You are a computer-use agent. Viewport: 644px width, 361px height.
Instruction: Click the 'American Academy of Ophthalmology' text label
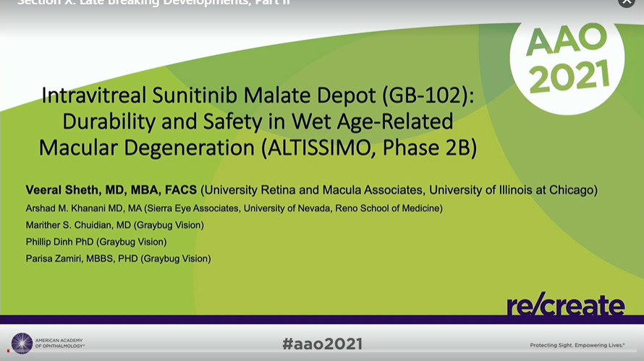coord(60,343)
